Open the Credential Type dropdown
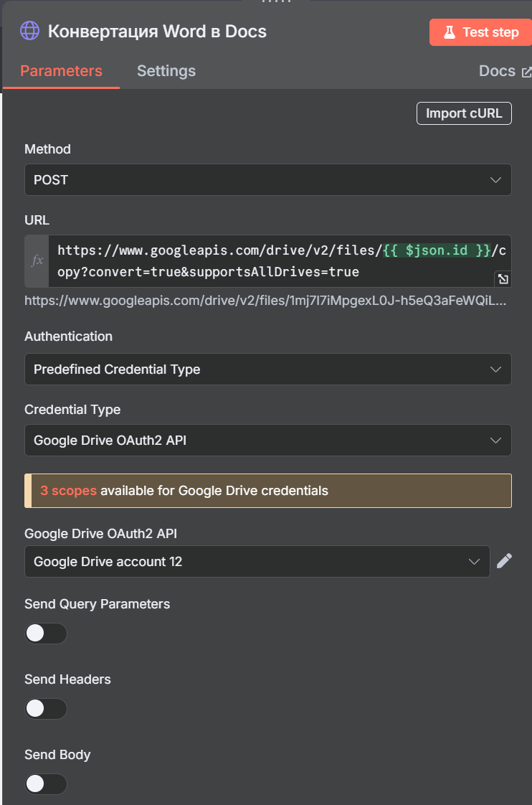 (268, 440)
